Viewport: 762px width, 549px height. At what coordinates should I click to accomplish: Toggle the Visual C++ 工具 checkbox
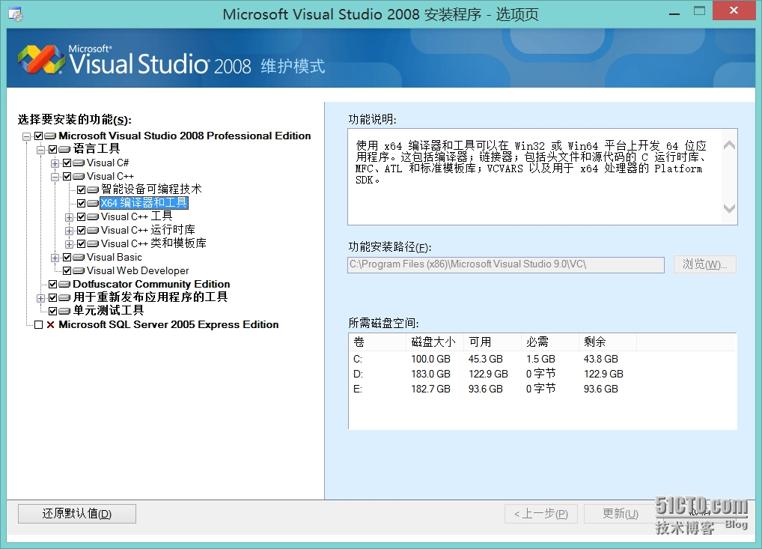(81, 217)
